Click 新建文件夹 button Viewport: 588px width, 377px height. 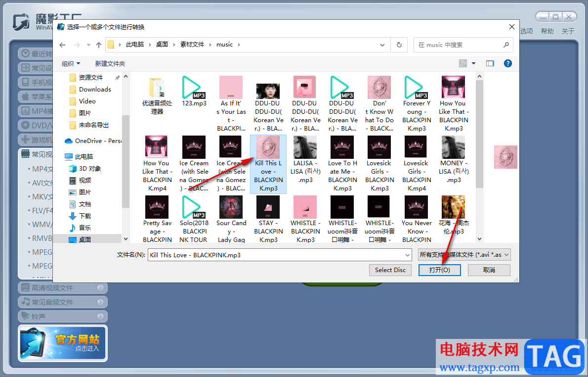(x=110, y=63)
